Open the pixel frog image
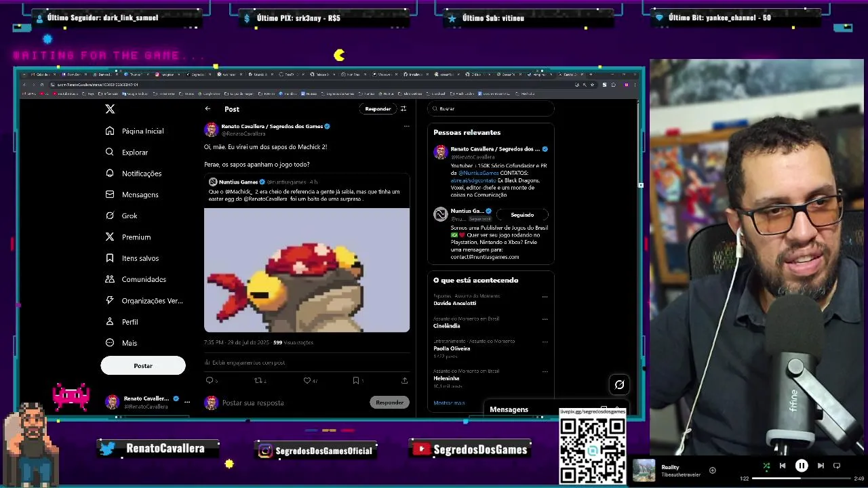 (307, 270)
